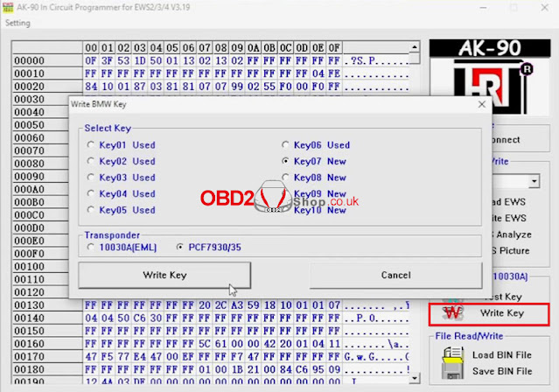Screen dimensions: 559x392
Task: Select the Key07 New radio button
Action: pos(285,161)
